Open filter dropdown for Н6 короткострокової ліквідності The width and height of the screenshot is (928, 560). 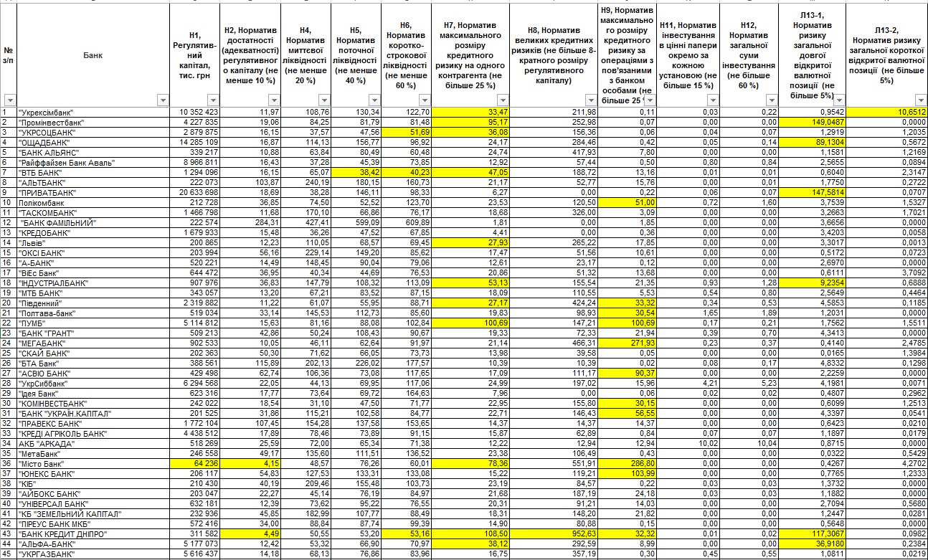coord(425,100)
